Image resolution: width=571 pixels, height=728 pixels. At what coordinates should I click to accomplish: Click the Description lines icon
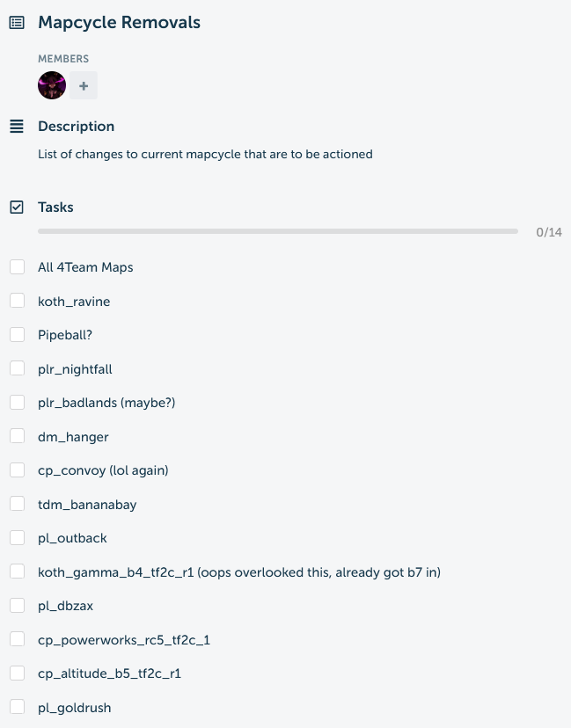pos(17,127)
